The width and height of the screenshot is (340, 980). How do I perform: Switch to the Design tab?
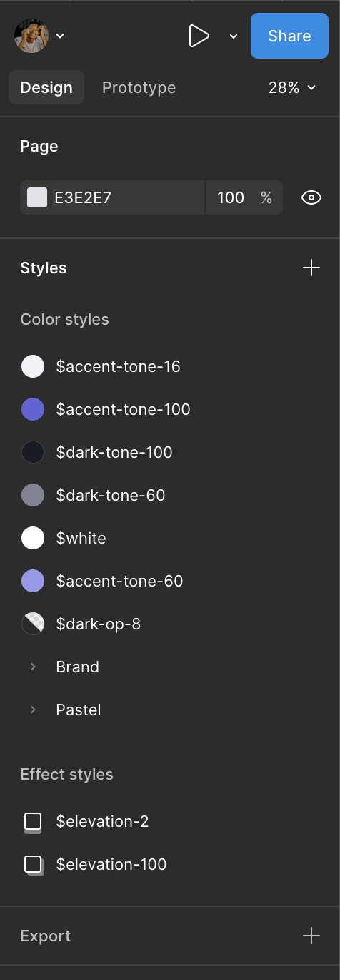point(46,87)
